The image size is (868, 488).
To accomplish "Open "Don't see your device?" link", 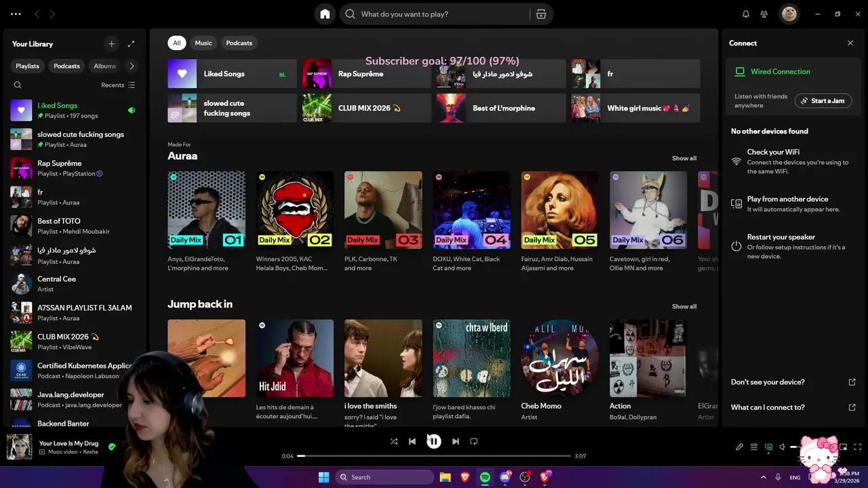I will coord(793,382).
